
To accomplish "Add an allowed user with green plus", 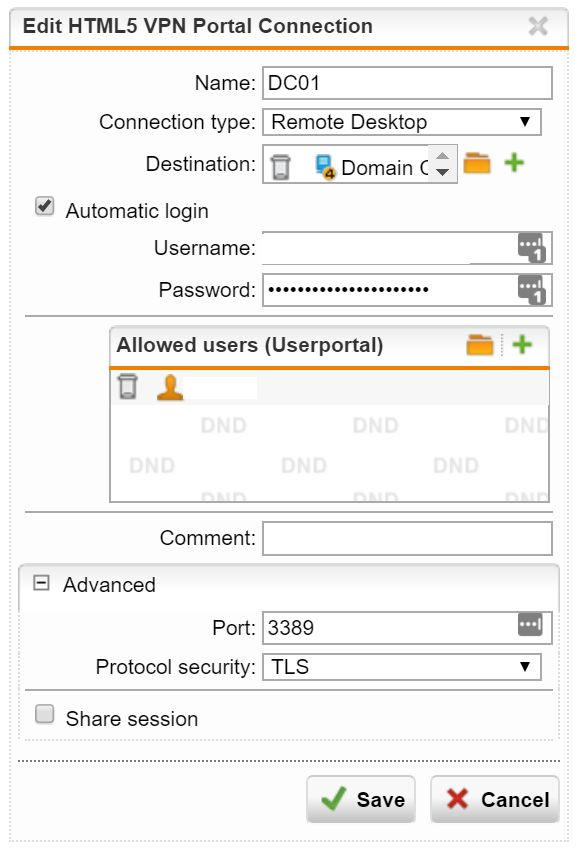I will 522,344.
